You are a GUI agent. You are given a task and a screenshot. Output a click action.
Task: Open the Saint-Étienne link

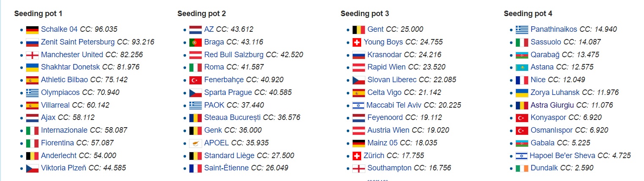click(226, 168)
